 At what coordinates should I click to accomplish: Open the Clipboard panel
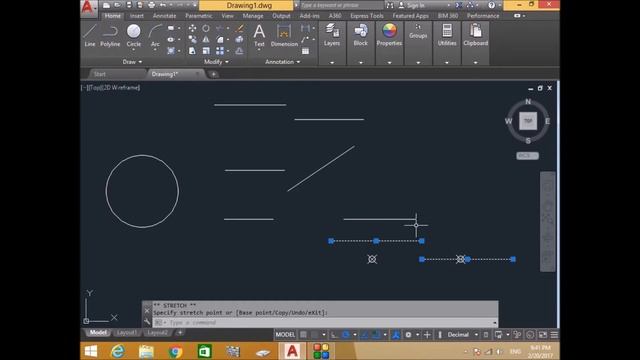click(476, 35)
